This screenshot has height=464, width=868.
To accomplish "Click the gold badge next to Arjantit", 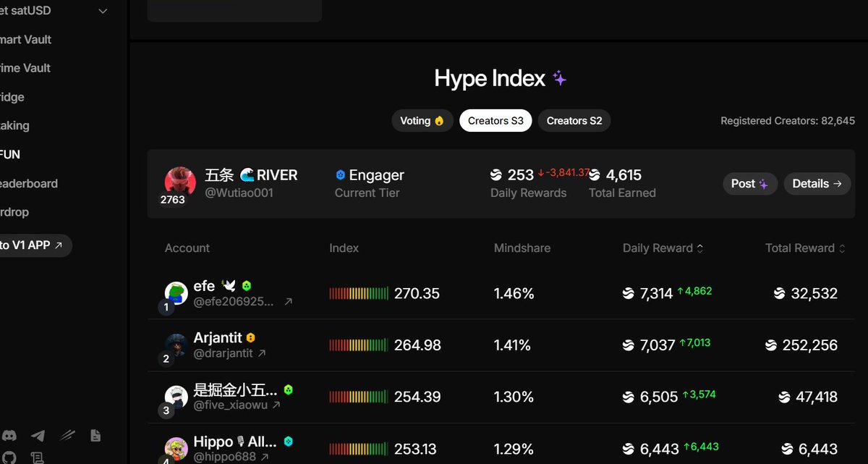I will click(250, 338).
